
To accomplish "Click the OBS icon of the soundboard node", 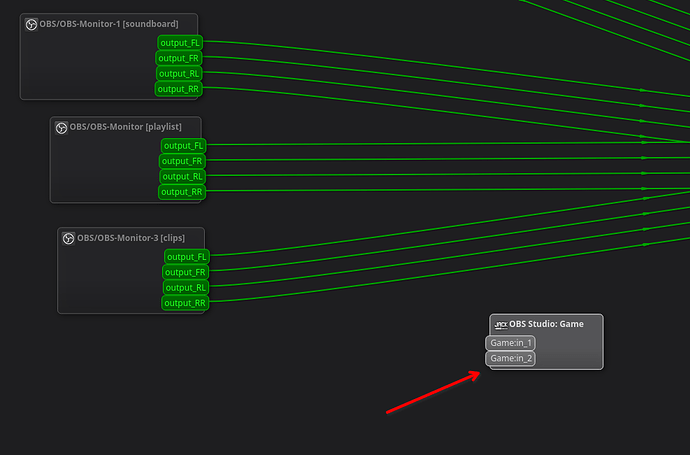I will (31, 24).
